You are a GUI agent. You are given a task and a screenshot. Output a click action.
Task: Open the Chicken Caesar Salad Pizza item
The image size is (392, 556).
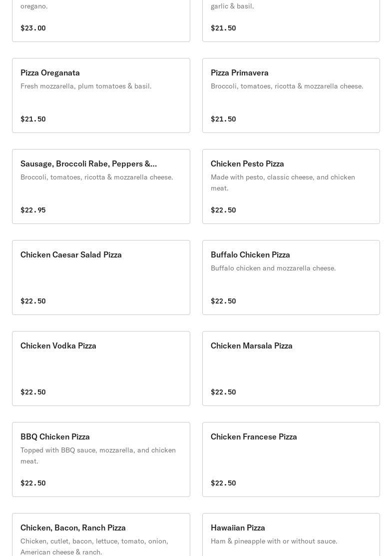[101, 277]
